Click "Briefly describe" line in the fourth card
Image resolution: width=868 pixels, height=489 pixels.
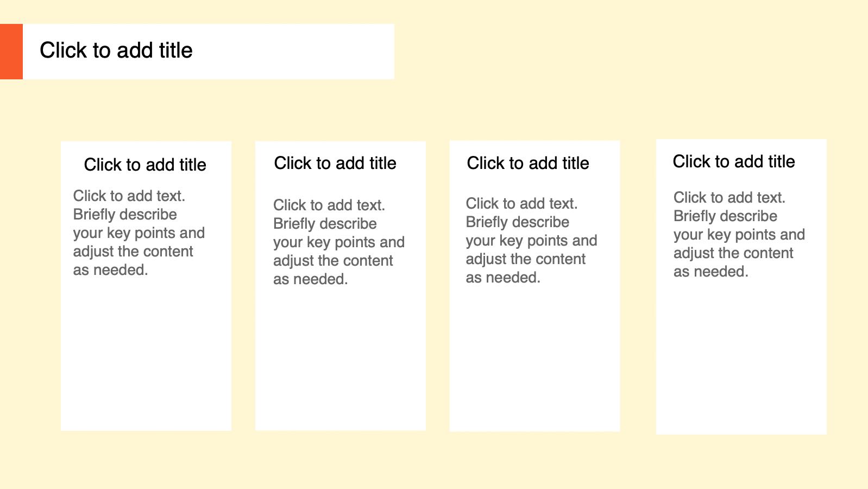coord(725,216)
